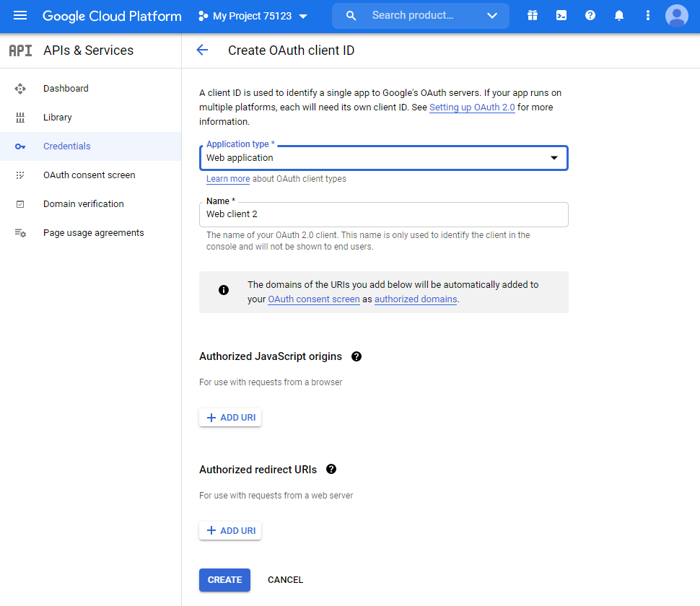The image size is (700, 606).
Task: View notifications bell icon
Action: click(619, 16)
